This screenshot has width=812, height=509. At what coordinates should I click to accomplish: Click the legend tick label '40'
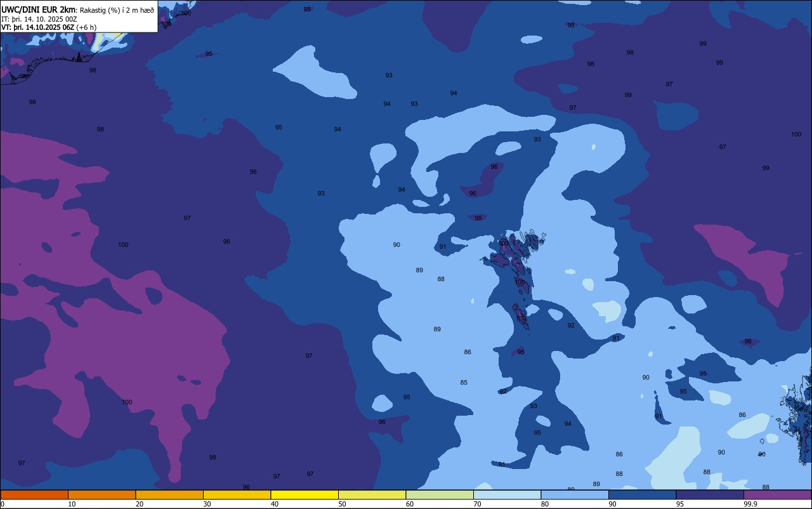coord(275,504)
